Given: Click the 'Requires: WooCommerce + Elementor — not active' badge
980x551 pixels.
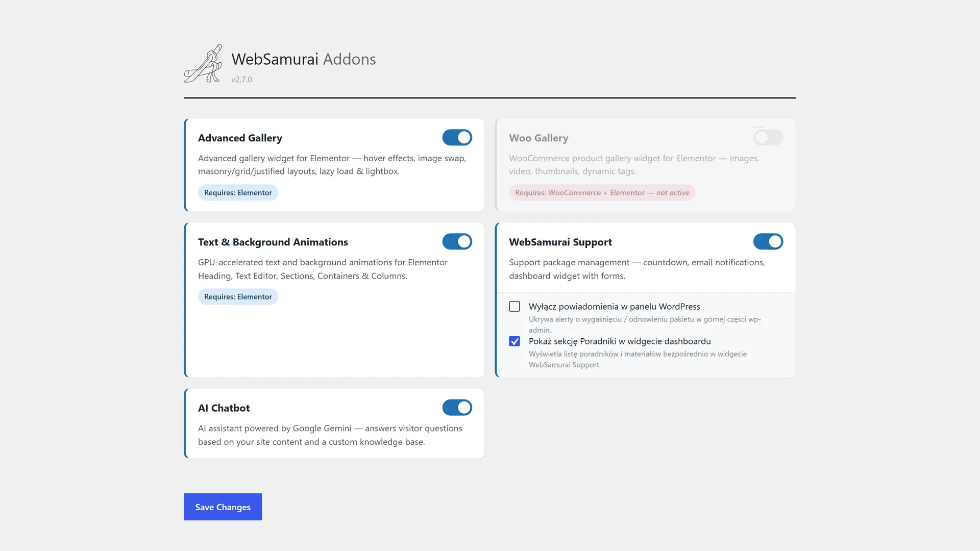Looking at the screenshot, I should (x=602, y=192).
